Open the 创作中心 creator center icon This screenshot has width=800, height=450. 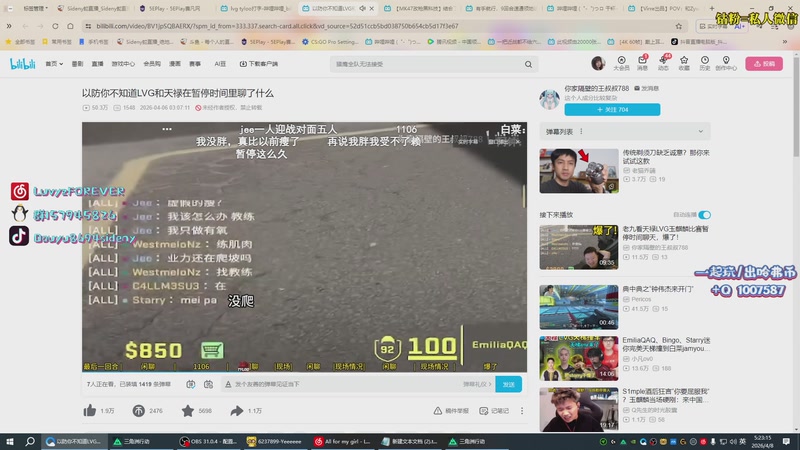pos(726,63)
